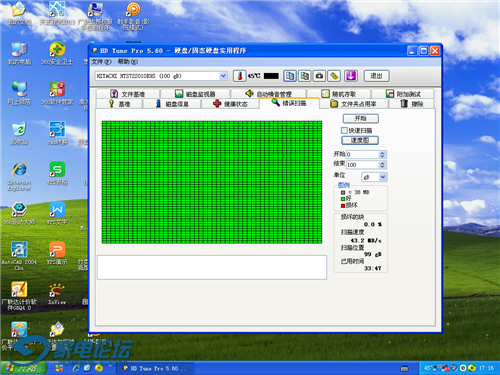
Task: Click the 结束 value spinner arrows
Action: click(382, 165)
